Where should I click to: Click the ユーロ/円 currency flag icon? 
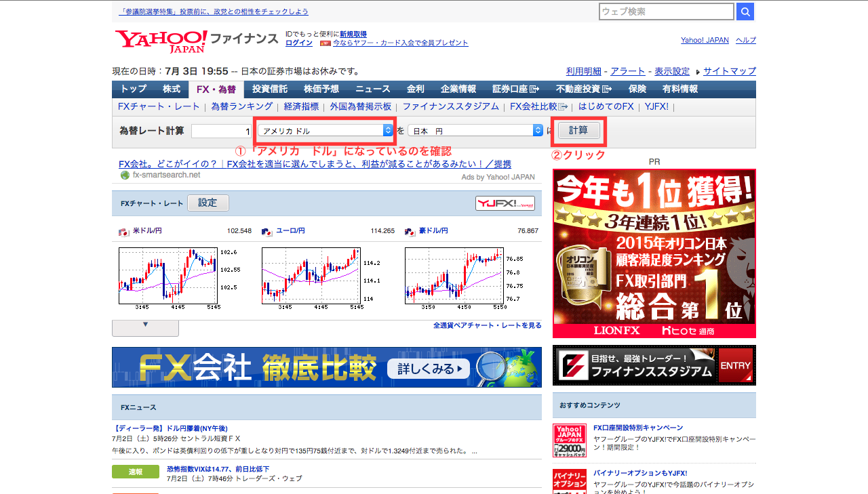click(x=267, y=232)
